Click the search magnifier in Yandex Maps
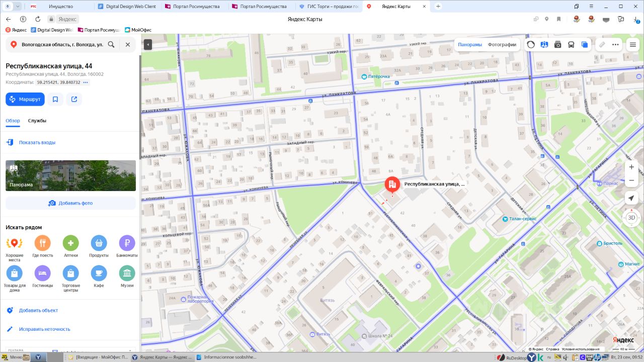Image resolution: width=644 pixels, height=362 pixels. (x=111, y=44)
